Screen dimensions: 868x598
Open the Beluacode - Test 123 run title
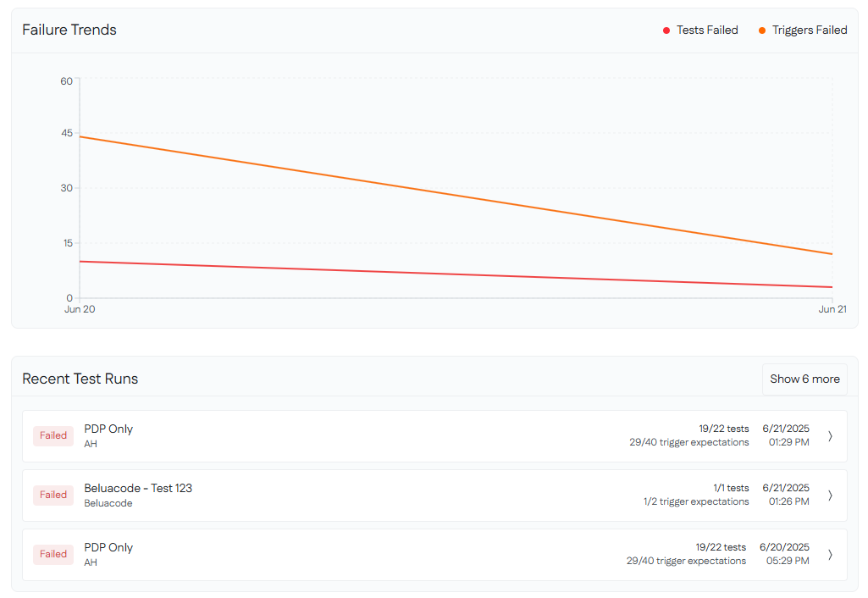point(138,488)
